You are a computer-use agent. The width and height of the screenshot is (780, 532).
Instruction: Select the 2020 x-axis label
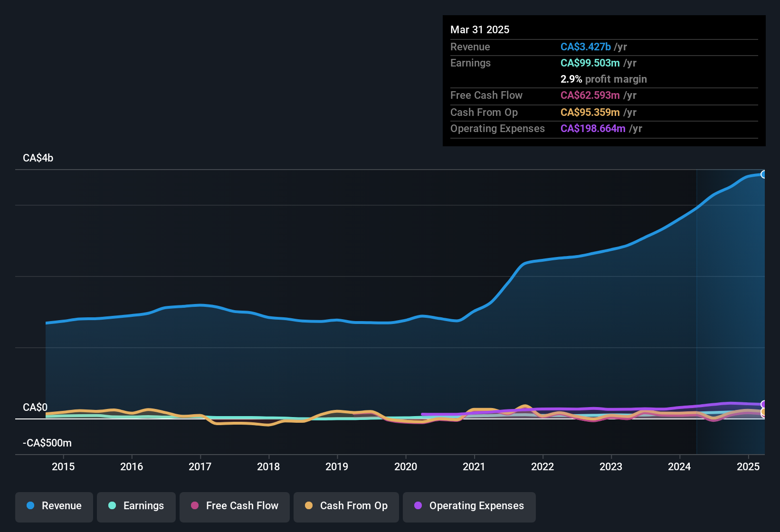pyautogui.click(x=406, y=466)
